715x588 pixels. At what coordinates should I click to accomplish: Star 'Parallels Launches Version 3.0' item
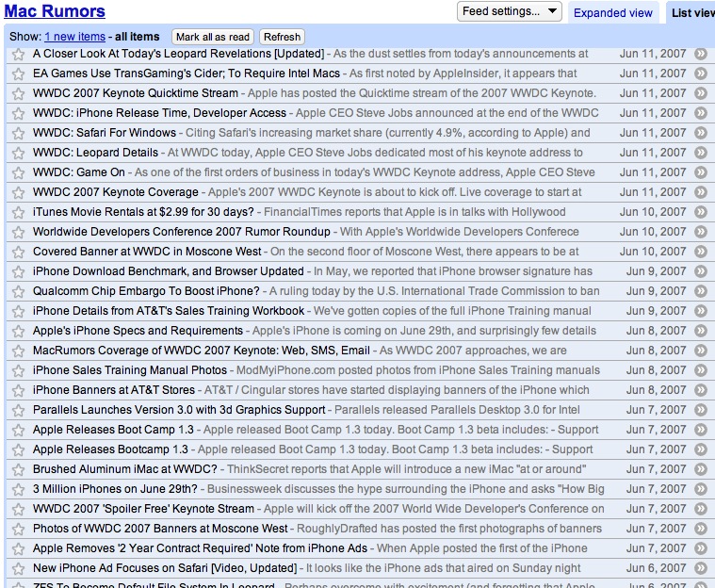[x=18, y=411]
